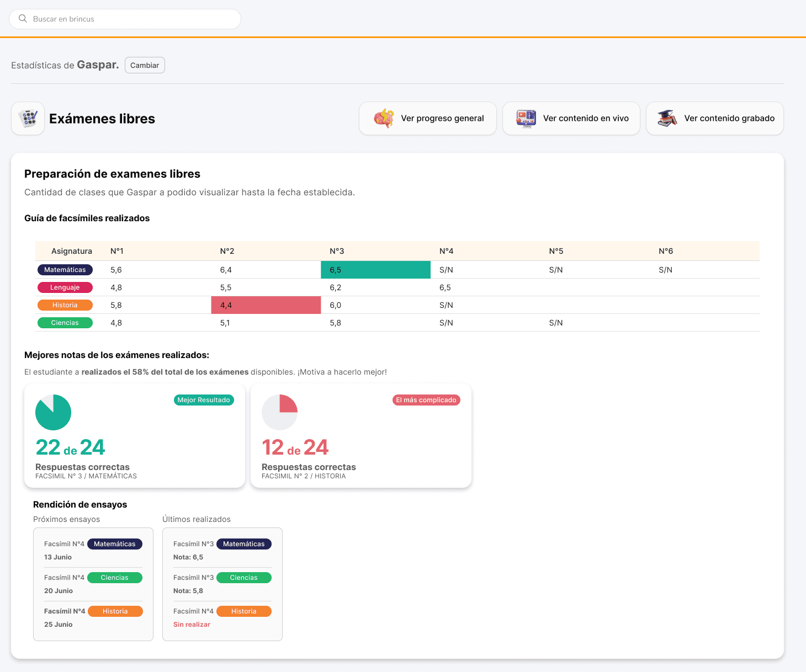This screenshot has height=672, width=806.
Task: Open Ver contenido grabado
Action: point(715,118)
